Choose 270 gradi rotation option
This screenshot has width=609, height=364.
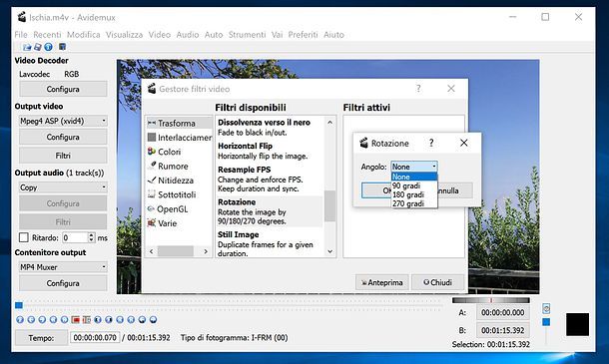[414, 203]
